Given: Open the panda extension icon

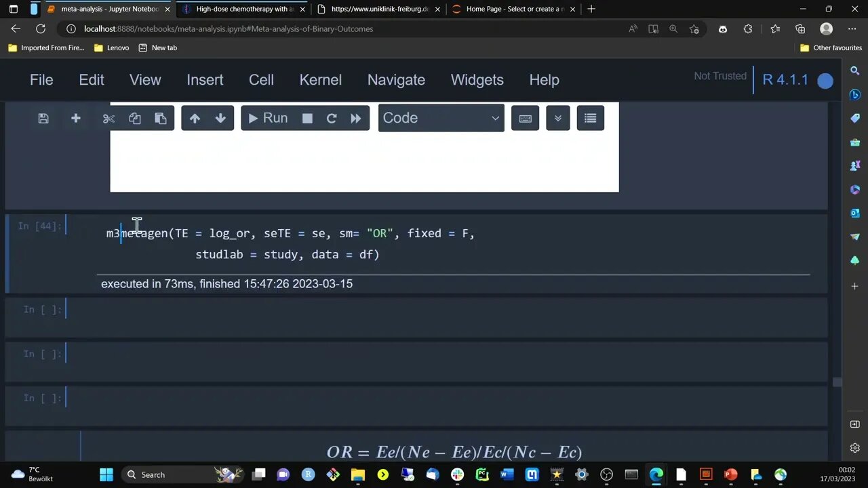Looking at the screenshot, I should tap(723, 29).
